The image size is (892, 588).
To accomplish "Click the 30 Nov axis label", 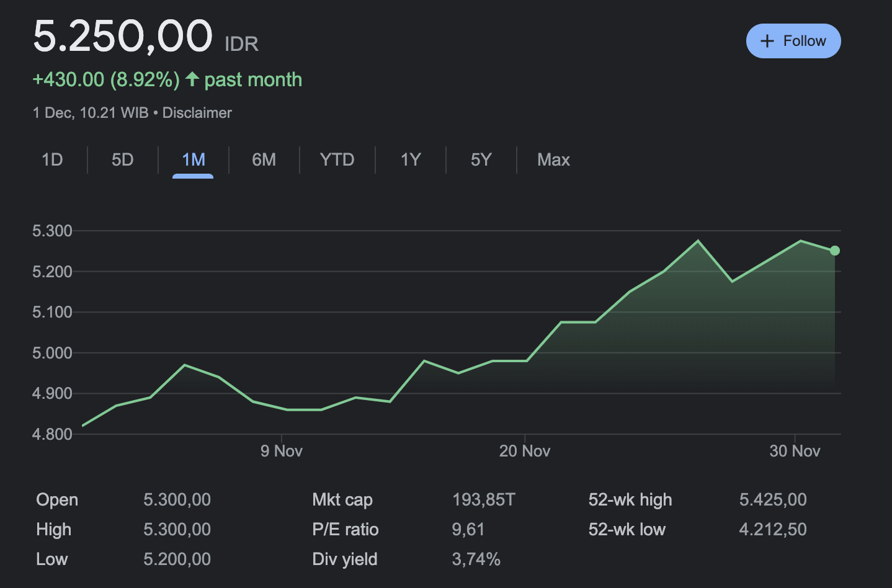I will (x=795, y=451).
